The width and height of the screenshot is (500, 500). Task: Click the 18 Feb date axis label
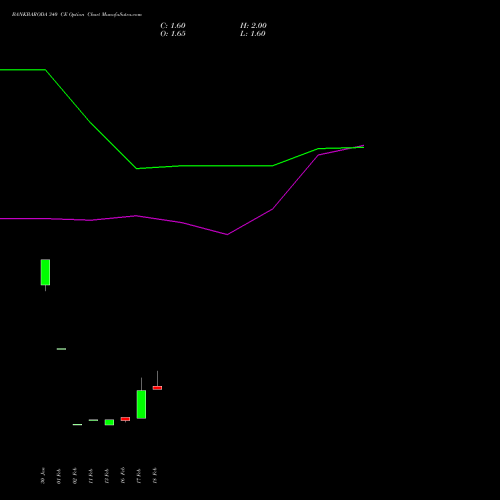[x=155, y=476]
